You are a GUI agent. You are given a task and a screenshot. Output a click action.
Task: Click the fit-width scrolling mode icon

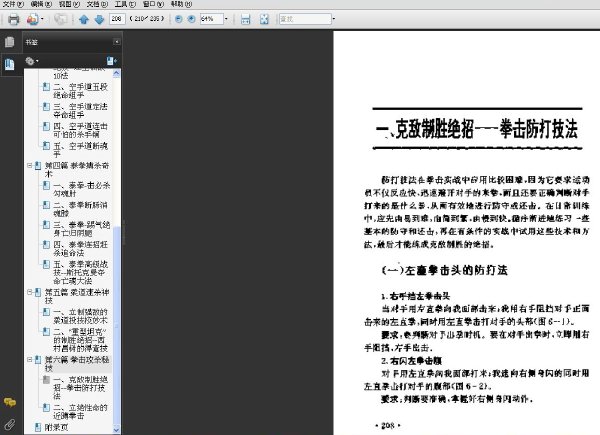(x=245, y=19)
